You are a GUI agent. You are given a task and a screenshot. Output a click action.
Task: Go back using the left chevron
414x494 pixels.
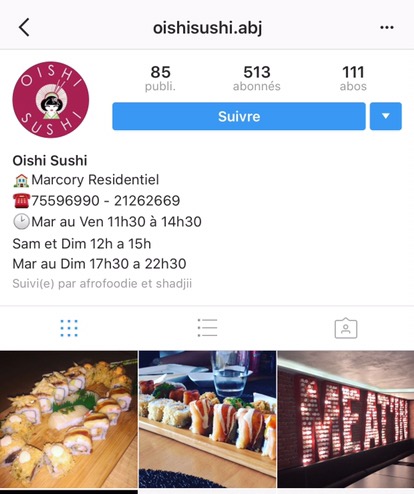pos(24,27)
